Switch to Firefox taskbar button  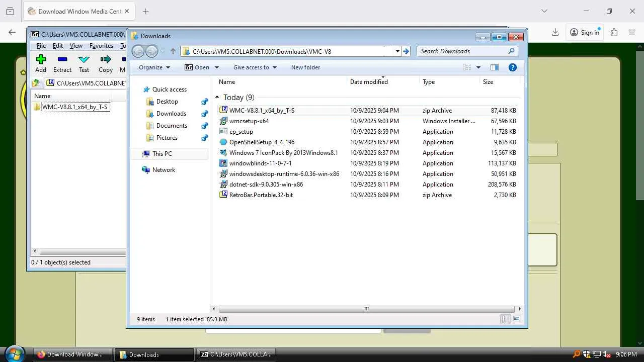click(x=72, y=354)
